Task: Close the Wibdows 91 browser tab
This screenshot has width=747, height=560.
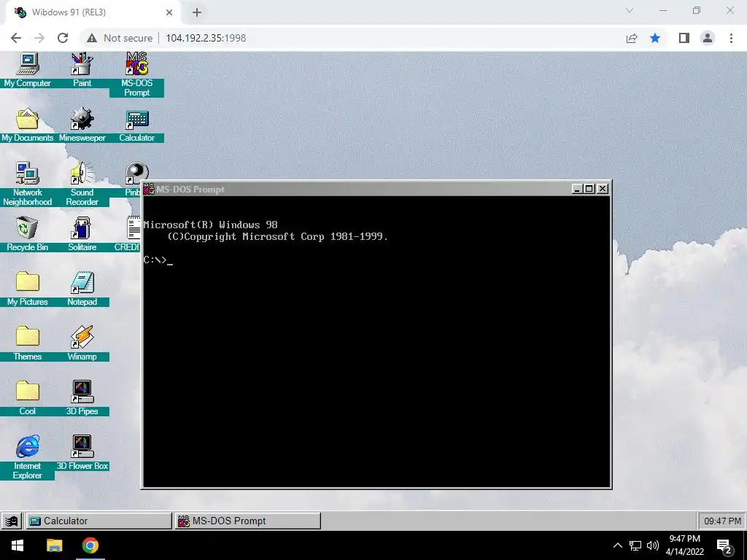Action: (169, 12)
